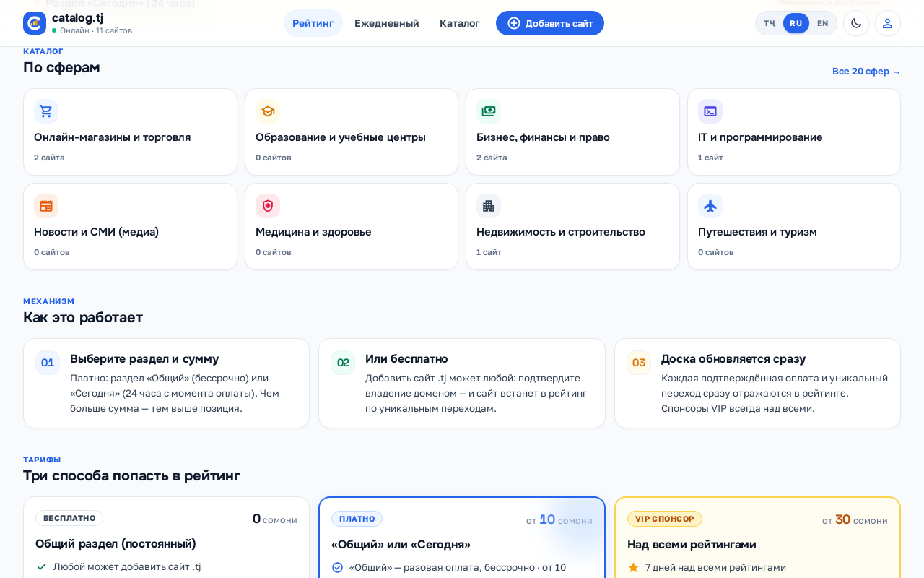The width and height of the screenshot is (924, 578).
Task: Open Онлайн-магазины и торговля category
Action: click(x=130, y=132)
